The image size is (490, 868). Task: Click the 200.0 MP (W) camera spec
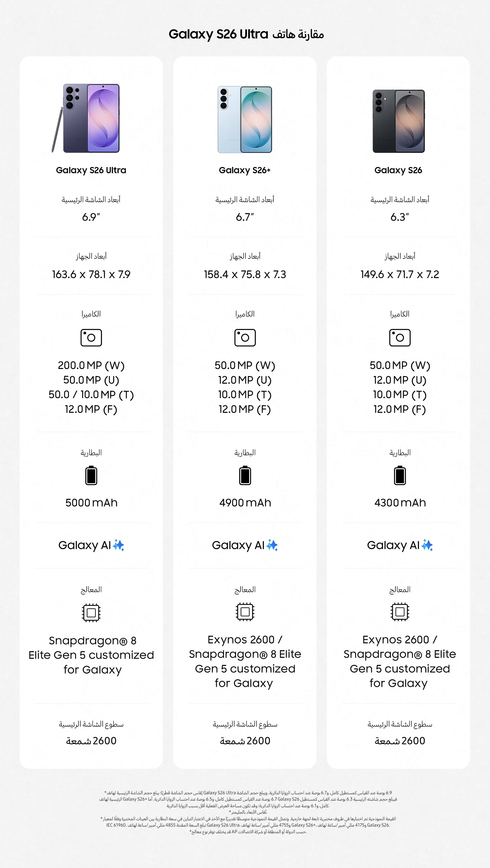point(91,365)
